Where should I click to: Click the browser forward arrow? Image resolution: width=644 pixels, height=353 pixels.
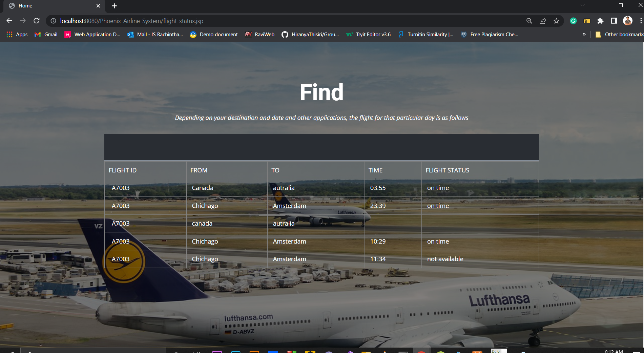click(23, 21)
